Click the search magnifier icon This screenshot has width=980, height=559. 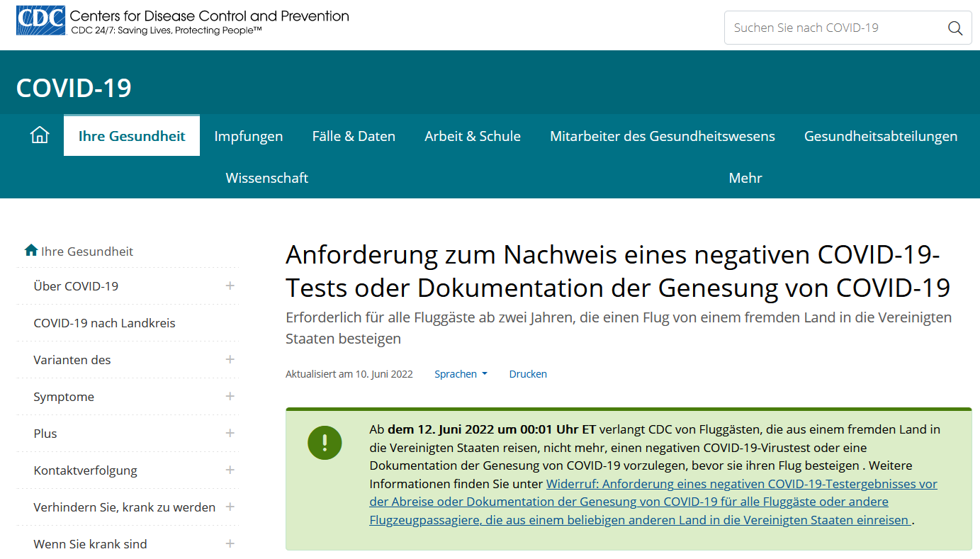954,28
